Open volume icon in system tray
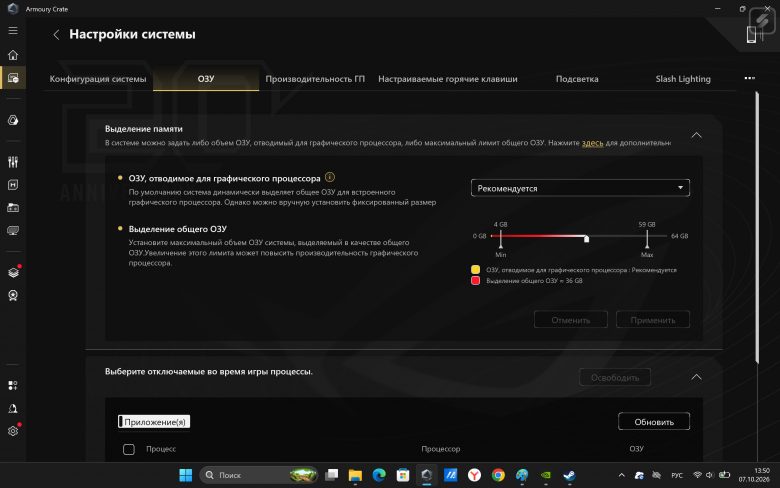 click(709, 475)
